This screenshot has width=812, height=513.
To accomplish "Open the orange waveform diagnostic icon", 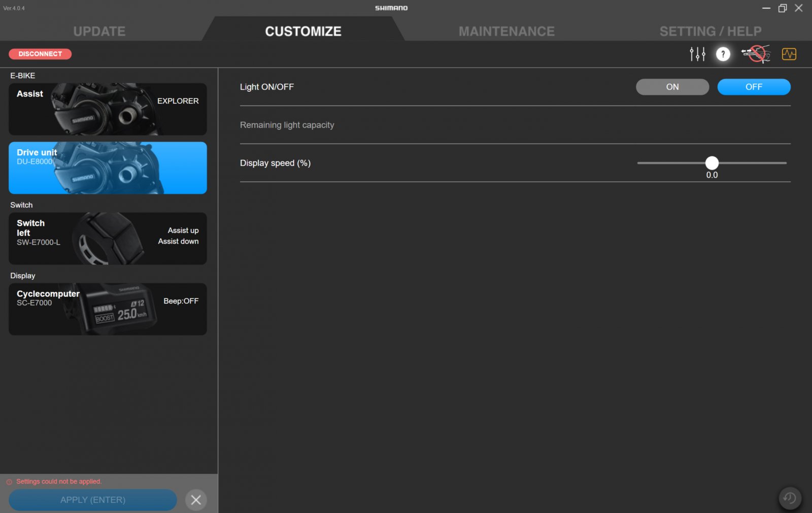I will coord(789,54).
